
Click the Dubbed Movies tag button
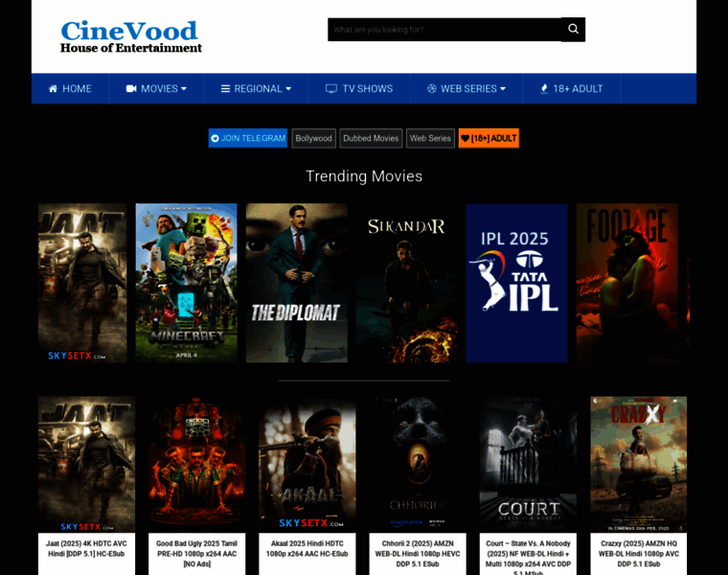pyautogui.click(x=371, y=138)
